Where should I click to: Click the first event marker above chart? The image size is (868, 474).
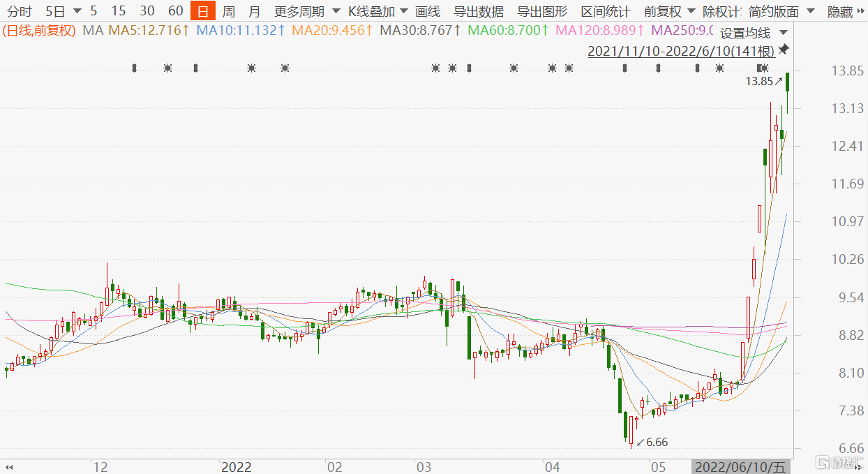click(135, 68)
